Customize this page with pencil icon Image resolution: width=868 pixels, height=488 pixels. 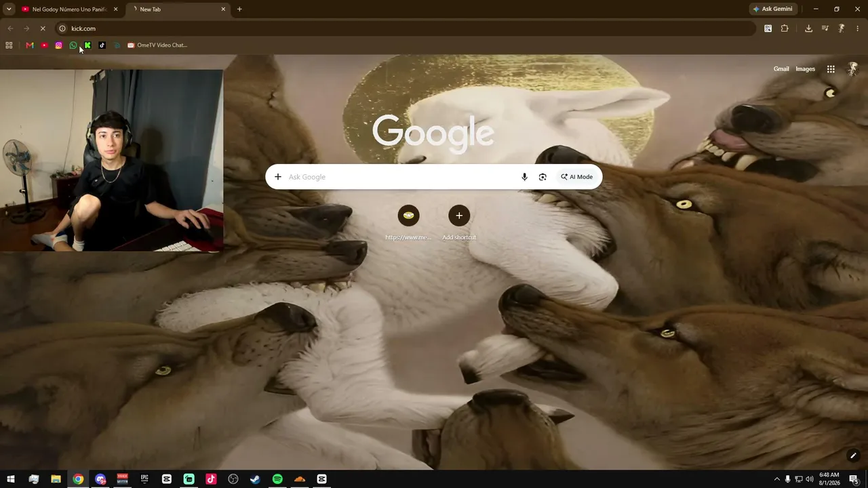coord(853,455)
